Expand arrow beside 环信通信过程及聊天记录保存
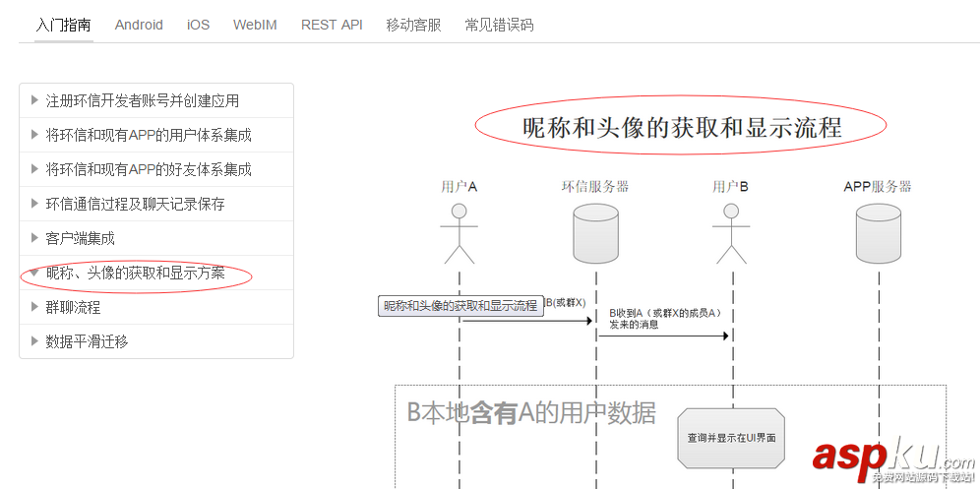The height and width of the screenshot is (489, 980). click(x=34, y=204)
